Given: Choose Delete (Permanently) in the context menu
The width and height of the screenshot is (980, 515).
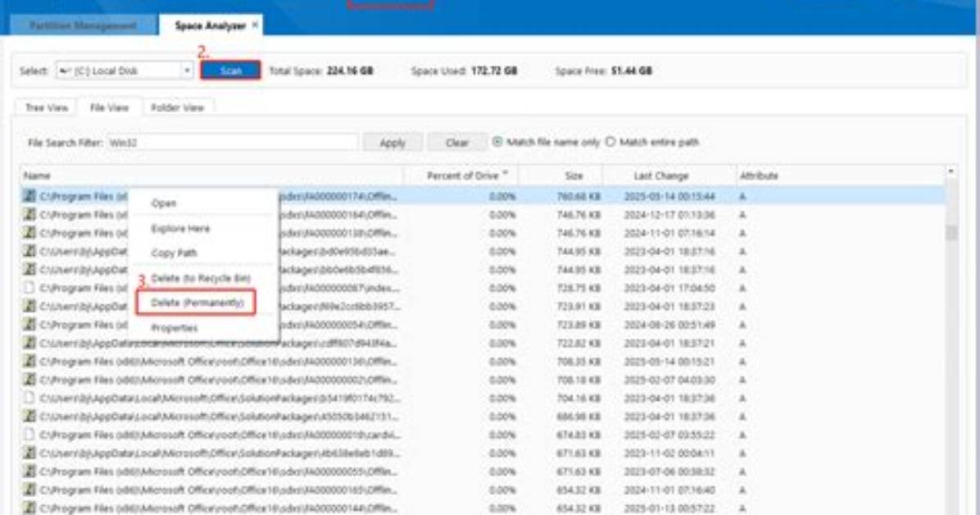Looking at the screenshot, I should coord(197,303).
